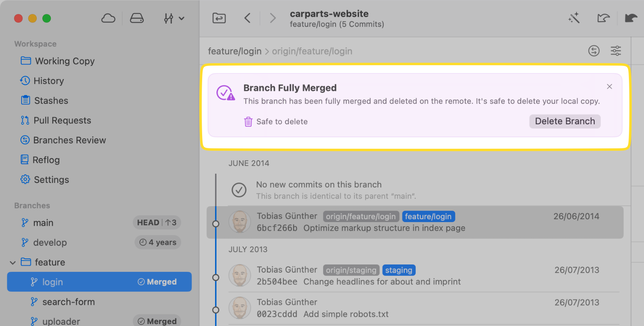
Task: Navigate back with the left arrow
Action: [x=247, y=18]
